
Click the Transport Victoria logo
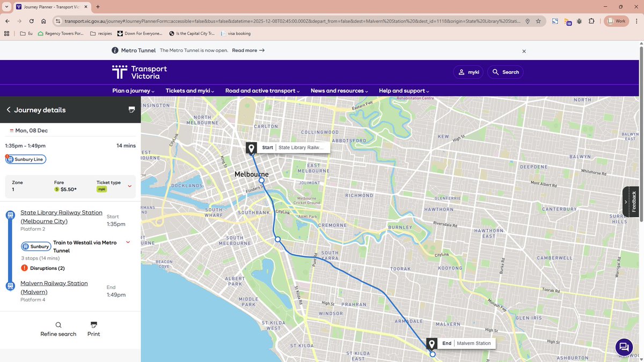click(140, 72)
